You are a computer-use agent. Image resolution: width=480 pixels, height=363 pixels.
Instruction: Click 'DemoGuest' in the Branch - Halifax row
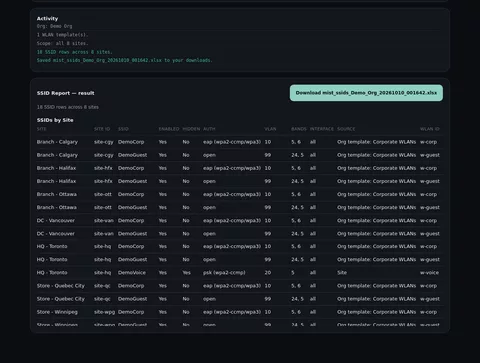pyautogui.click(x=132, y=181)
